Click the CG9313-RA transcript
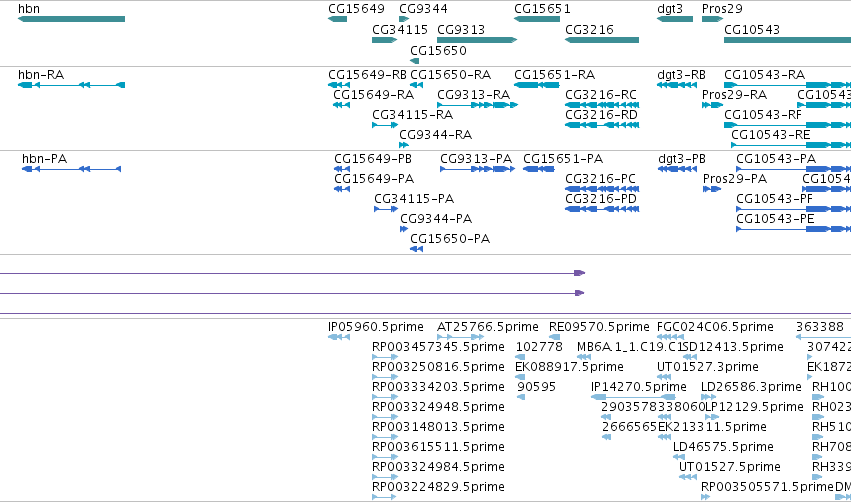The height and width of the screenshot is (502, 851). [x=478, y=105]
